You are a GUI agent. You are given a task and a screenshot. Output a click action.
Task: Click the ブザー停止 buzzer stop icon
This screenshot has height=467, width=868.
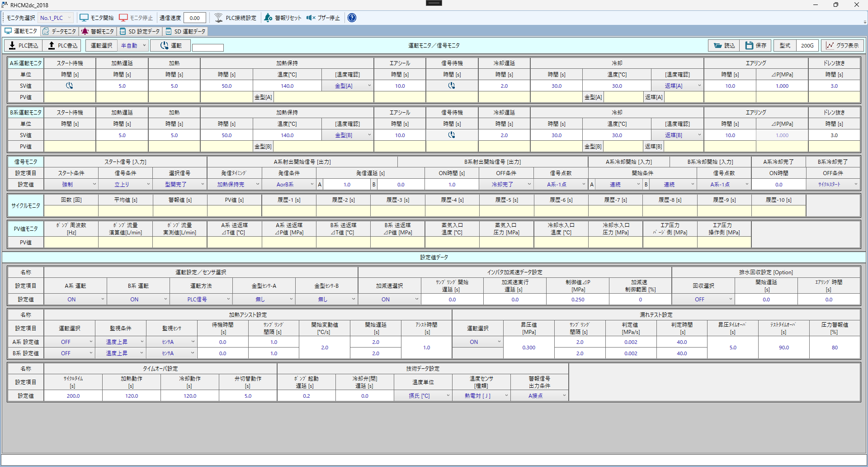(311, 18)
